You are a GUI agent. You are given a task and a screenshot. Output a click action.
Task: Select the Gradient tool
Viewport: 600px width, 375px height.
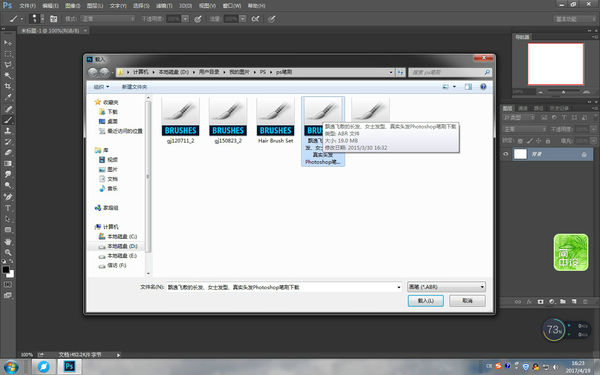point(8,164)
